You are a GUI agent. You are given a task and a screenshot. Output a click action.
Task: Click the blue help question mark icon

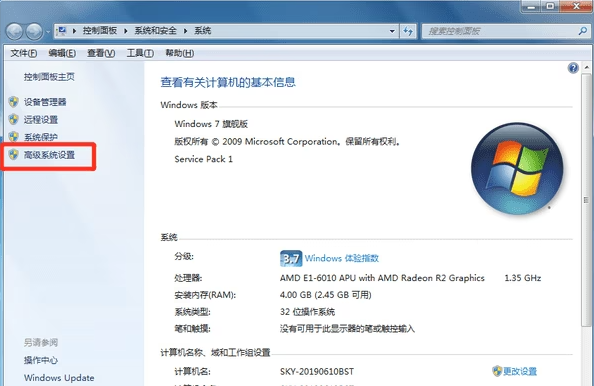(x=573, y=68)
